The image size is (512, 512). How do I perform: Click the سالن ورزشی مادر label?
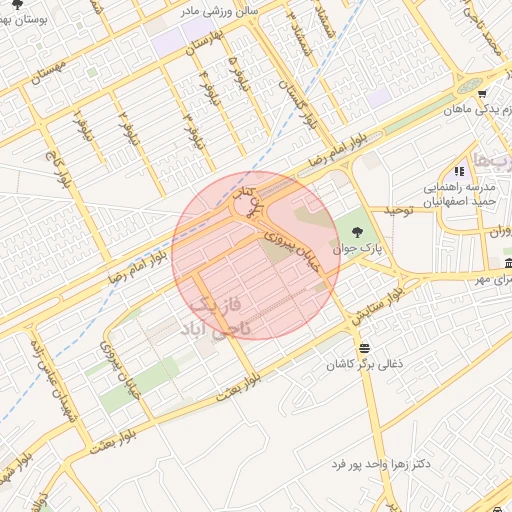pyautogui.click(x=220, y=12)
